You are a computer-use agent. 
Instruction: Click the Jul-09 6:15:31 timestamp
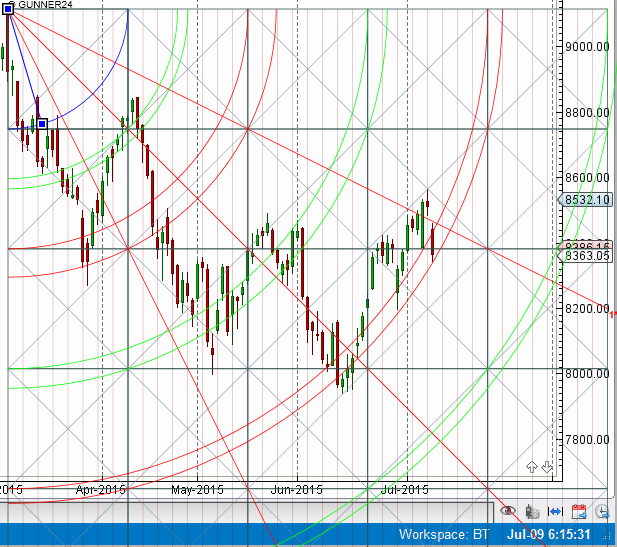tap(557, 536)
